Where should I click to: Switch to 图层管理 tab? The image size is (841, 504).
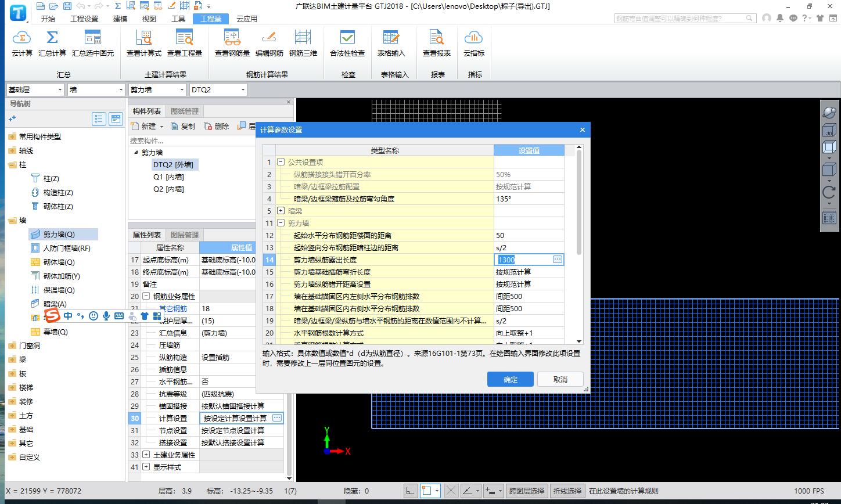185,235
